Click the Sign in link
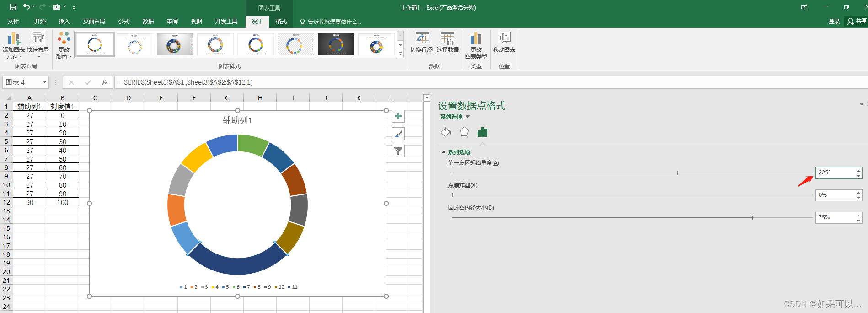 click(x=834, y=22)
